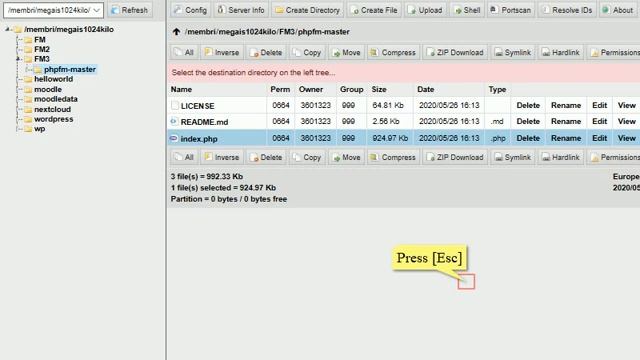The height and width of the screenshot is (360, 640).
Task: Click Symlink in lower action bar
Action: [513, 157]
